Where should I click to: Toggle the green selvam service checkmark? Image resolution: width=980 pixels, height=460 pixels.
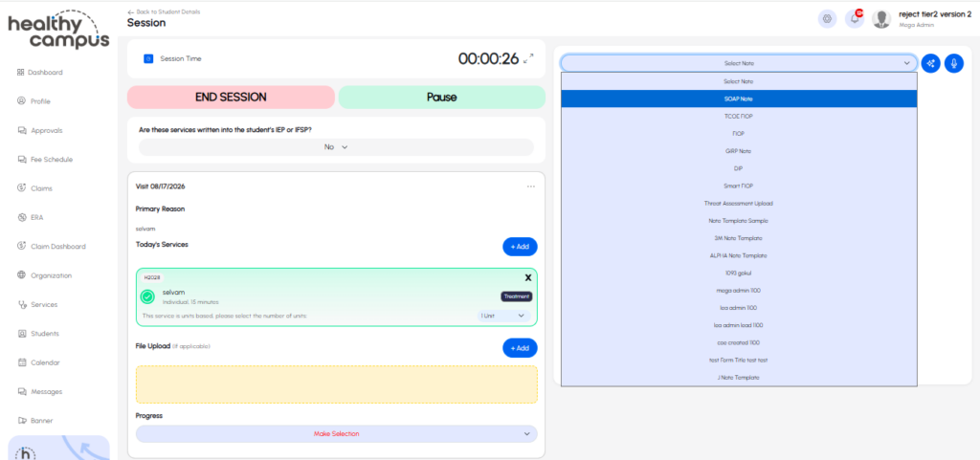148,297
